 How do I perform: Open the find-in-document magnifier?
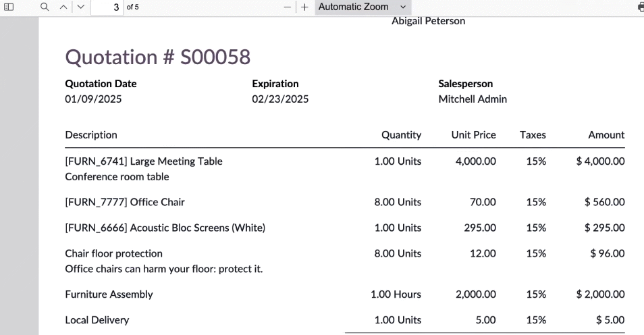pos(45,7)
